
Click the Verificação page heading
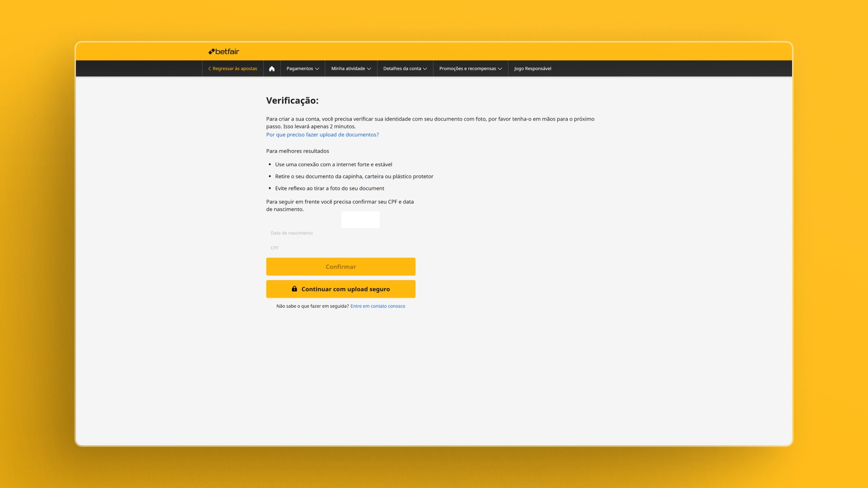(292, 101)
